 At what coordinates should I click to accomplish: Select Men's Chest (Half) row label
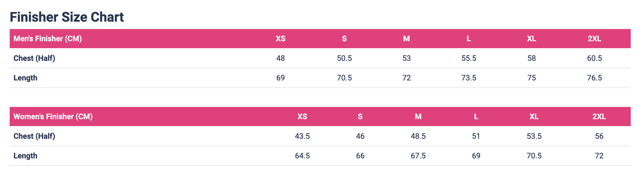[x=34, y=58]
